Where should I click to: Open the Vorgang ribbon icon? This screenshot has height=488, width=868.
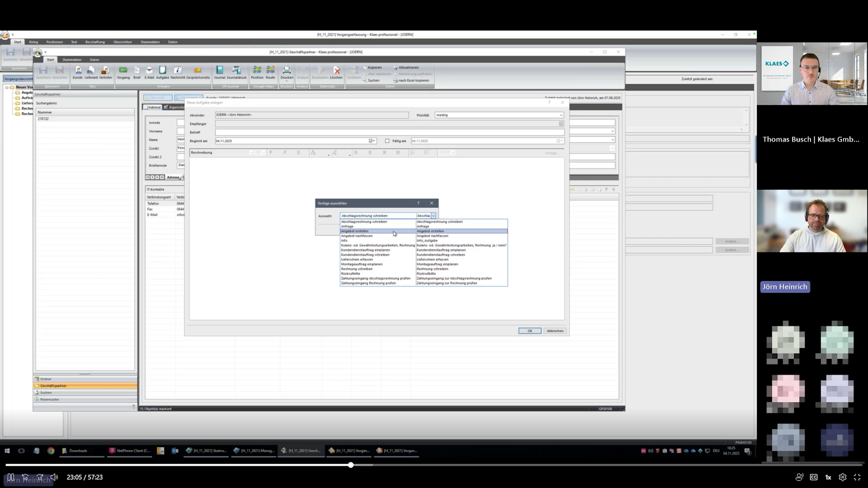[123, 72]
